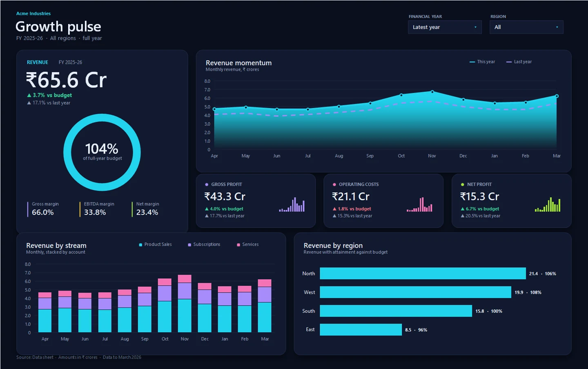Click the Nov peak point on momentum line
The image size is (588, 369).
(432, 92)
